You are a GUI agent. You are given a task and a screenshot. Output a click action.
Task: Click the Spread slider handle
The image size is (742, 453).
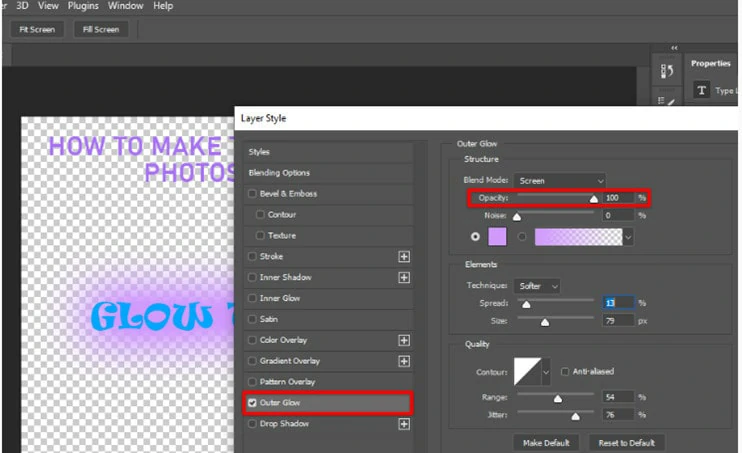coord(526,304)
